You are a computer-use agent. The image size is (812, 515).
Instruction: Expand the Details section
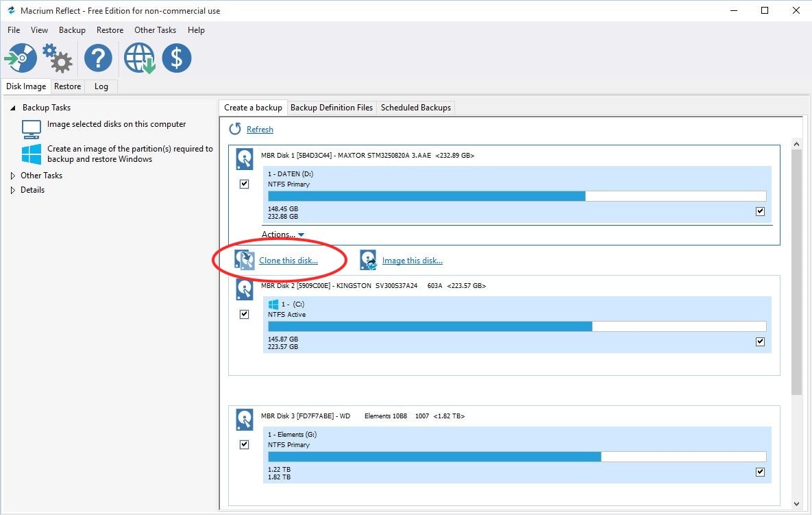pyautogui.click(x=13, y=190)
